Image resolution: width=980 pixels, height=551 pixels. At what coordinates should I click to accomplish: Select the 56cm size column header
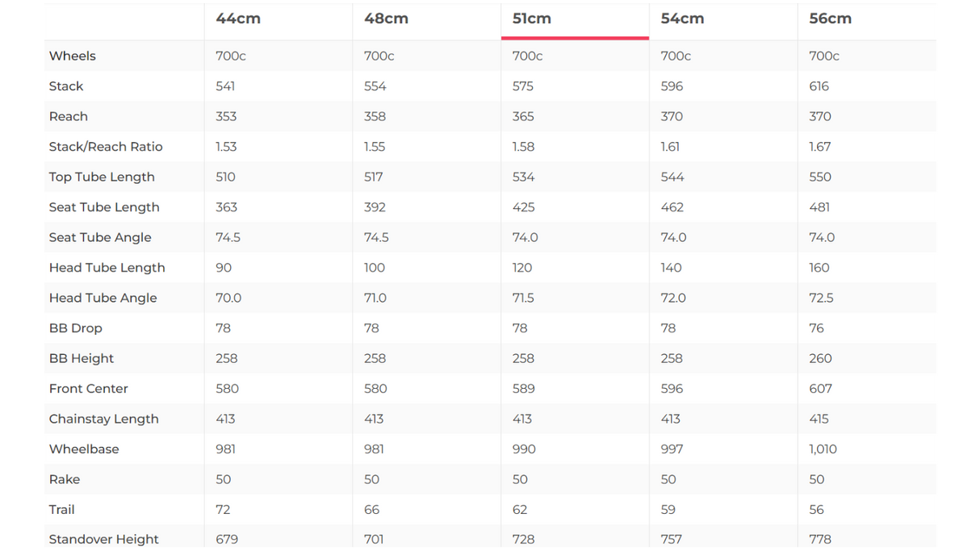(830, 19)
